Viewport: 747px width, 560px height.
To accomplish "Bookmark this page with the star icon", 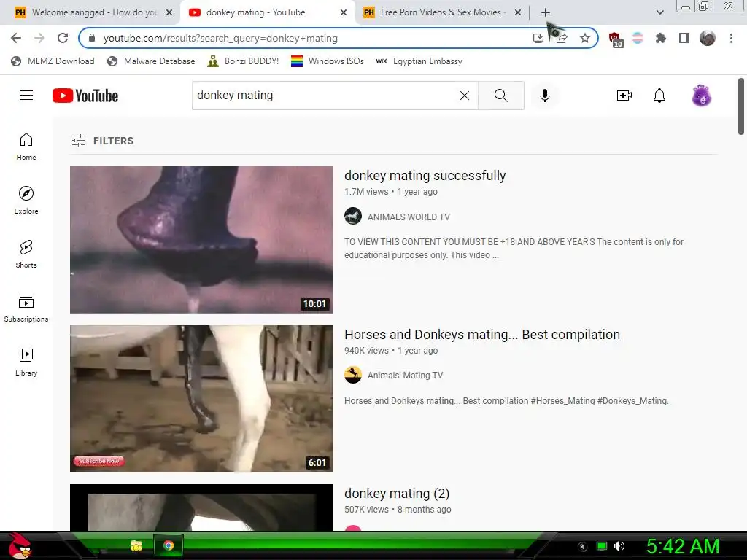I will click(x=585, y=38).
